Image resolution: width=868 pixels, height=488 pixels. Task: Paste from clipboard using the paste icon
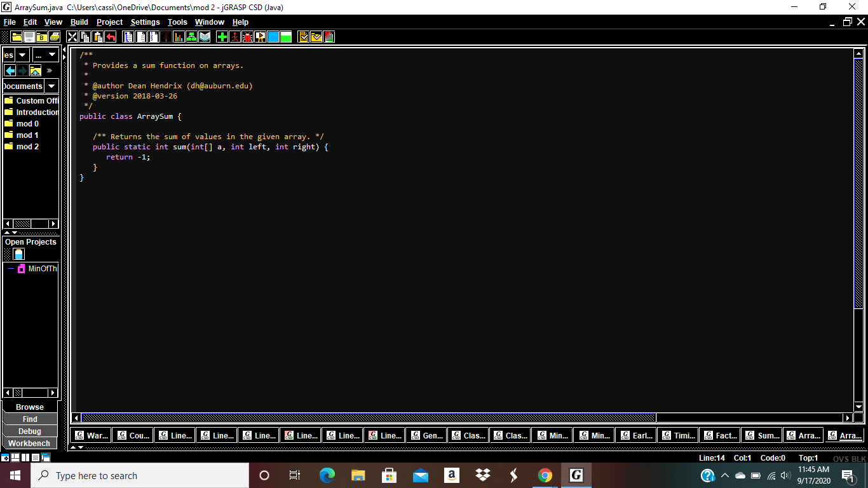click(x=98, y=36)
